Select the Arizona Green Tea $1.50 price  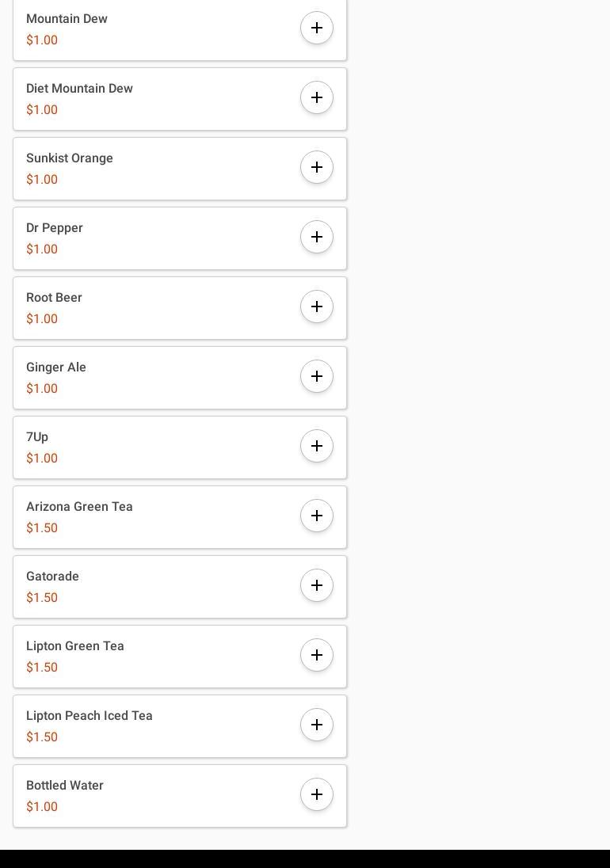(42, 527)
